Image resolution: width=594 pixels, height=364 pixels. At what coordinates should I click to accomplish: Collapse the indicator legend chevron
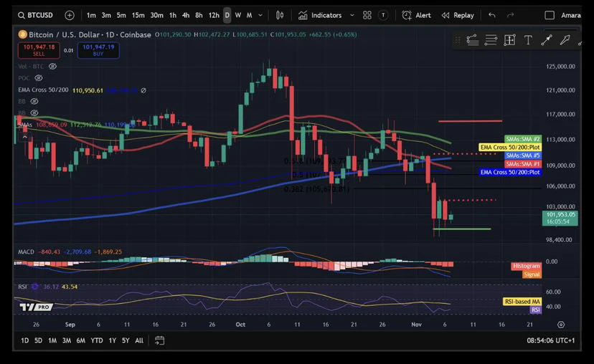[x=24, y=137]
